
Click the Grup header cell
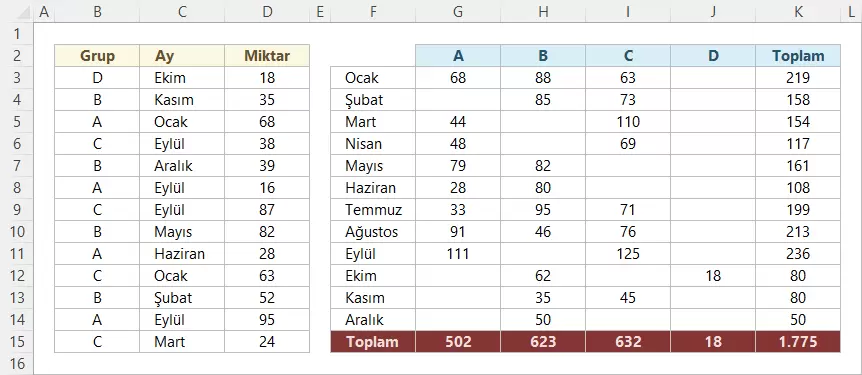coord(97,56)
